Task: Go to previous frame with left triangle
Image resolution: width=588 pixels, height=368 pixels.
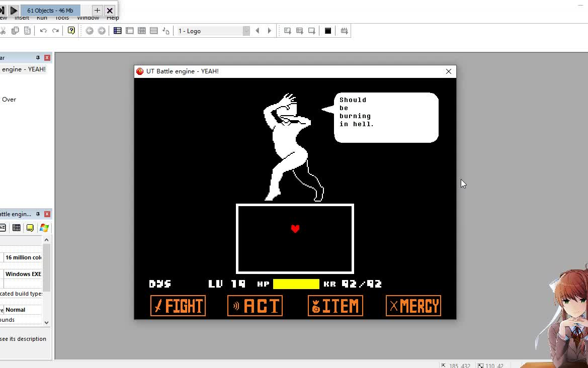Action: pos(257,31)
